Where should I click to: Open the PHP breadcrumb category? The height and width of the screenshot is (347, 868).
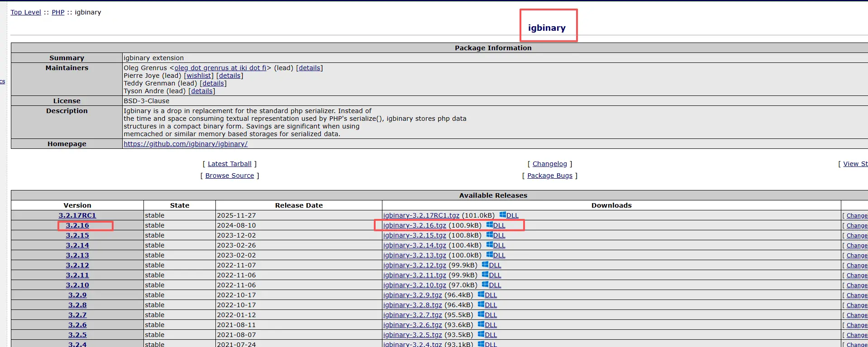point(58,12)
